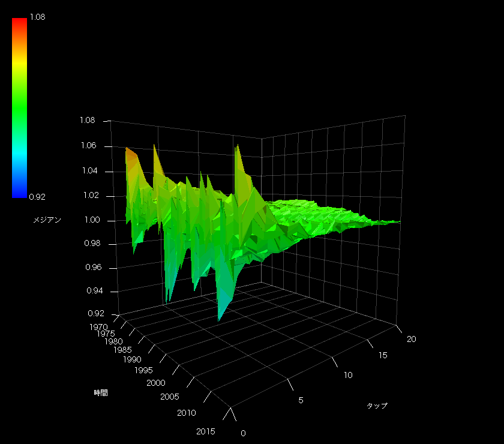
Task: Click the タップ axis label
Action: tap(377, 406)
